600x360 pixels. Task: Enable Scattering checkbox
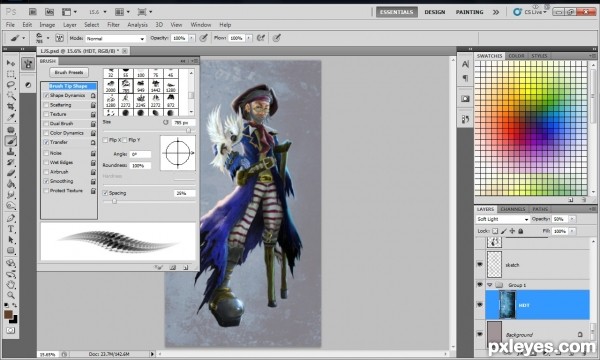click(46, 105)
